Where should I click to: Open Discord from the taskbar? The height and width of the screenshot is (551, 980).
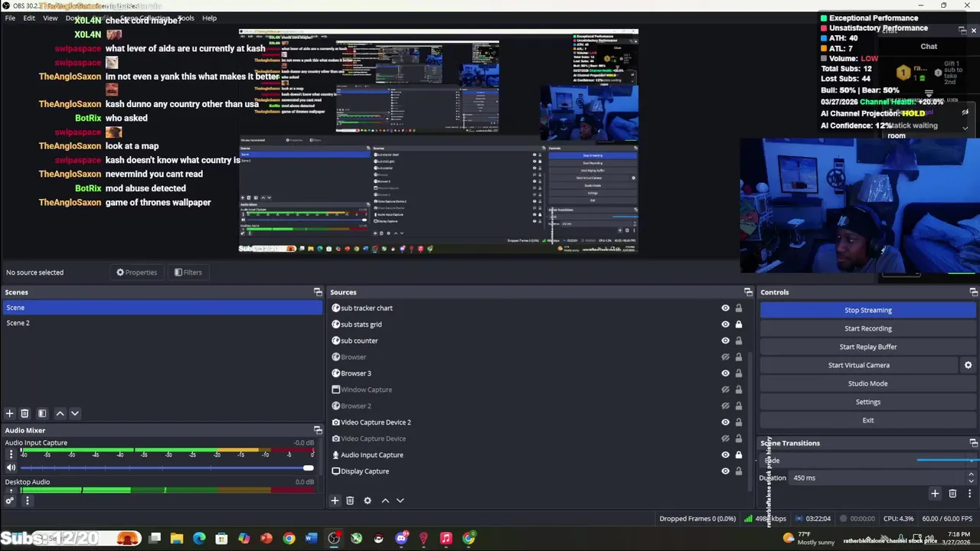[x=401, y=539]
